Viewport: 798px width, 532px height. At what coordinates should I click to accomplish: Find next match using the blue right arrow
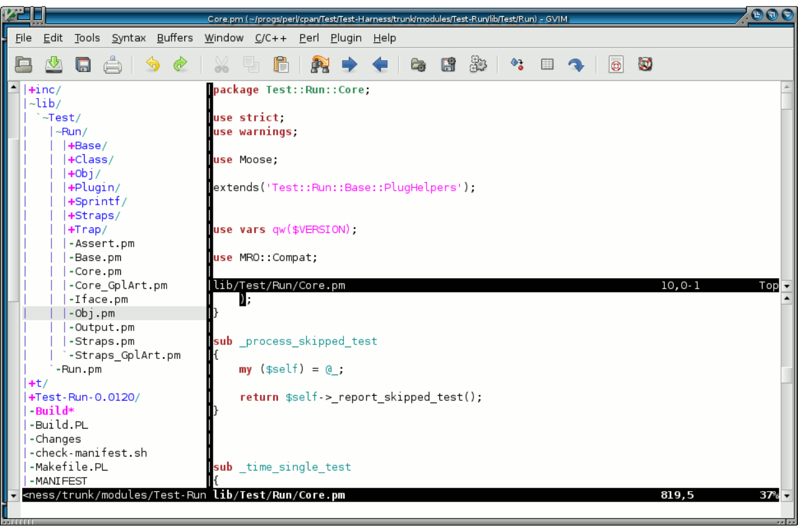coord(349,64)
